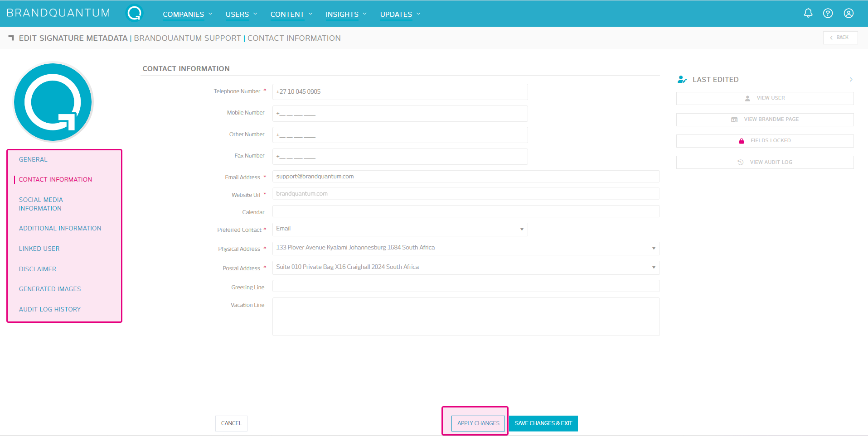Open LINKED USER section
868x436 pixels.
tap(39, 249)
